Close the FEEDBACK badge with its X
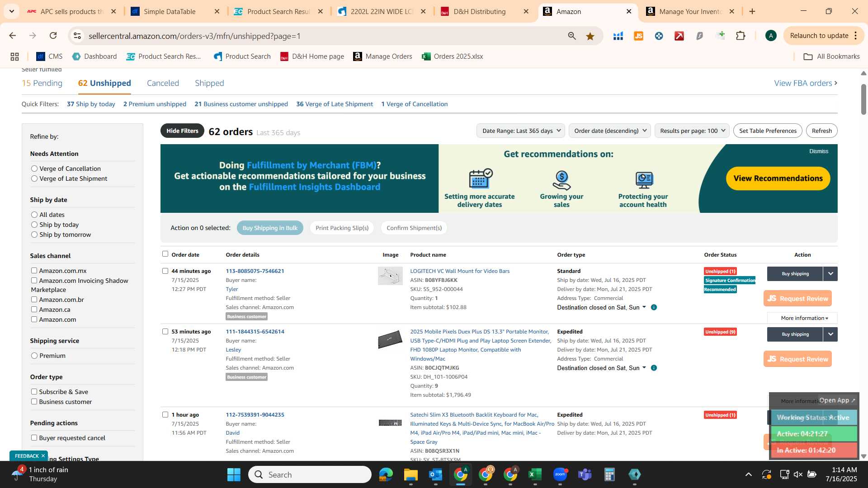 [x=43, y=455]
